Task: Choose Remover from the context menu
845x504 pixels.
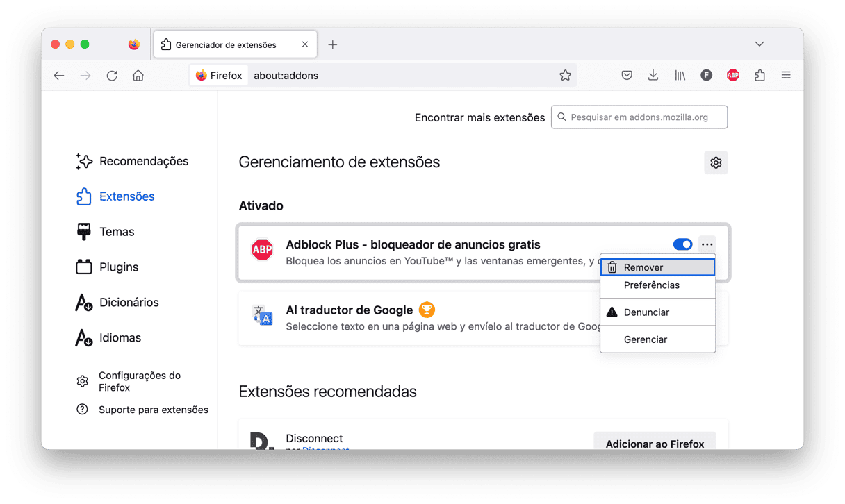Action: pyautogui.click(x=658, y=267)
